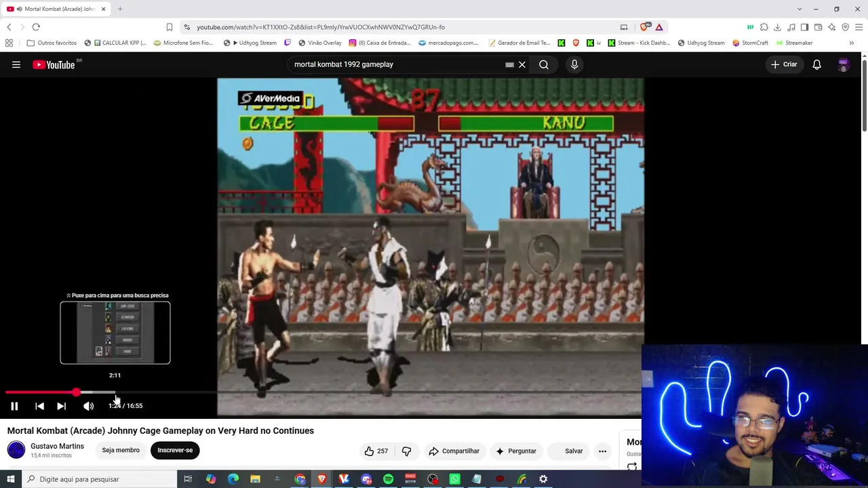
Task: Open the Windows Start menu
Action: pyautogui.click(x=11, y=479)
